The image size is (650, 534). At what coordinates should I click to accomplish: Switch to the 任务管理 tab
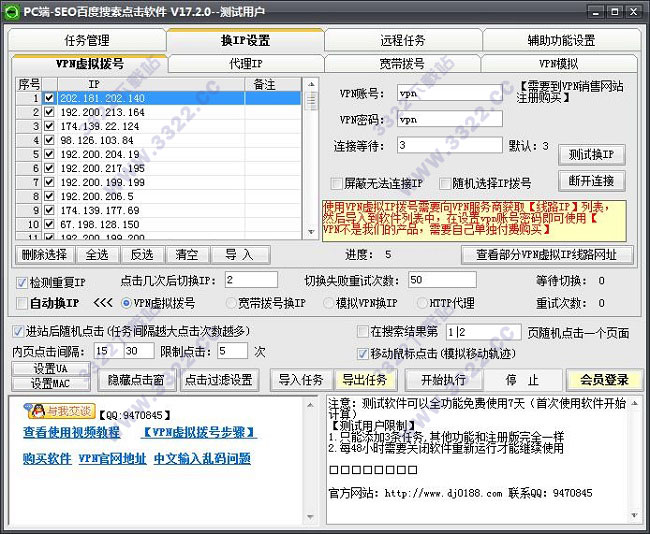click(86, 41)
